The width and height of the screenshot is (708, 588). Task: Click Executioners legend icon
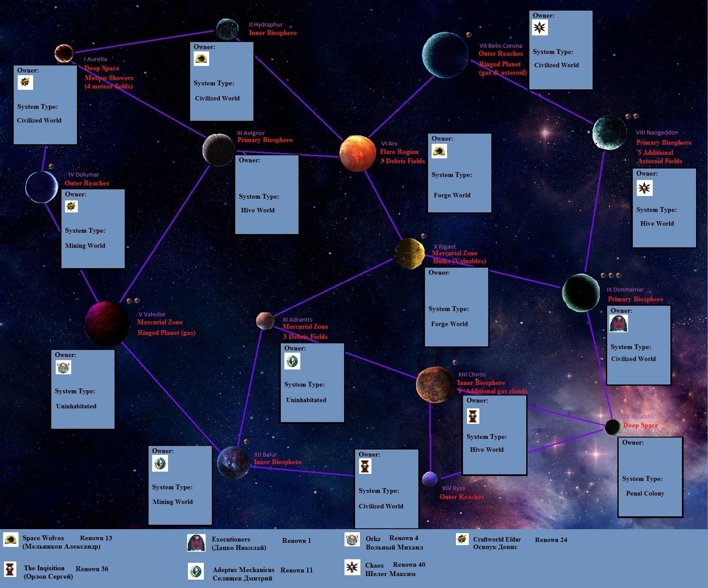196,543
